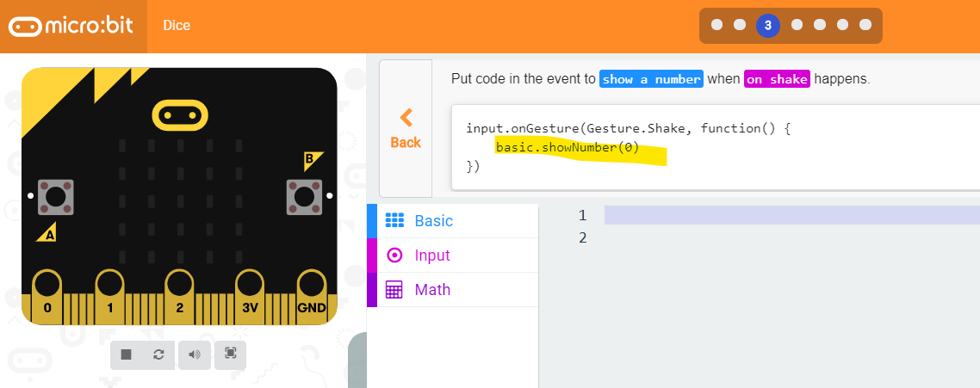Open the Input toolbox category

[452, 255]
